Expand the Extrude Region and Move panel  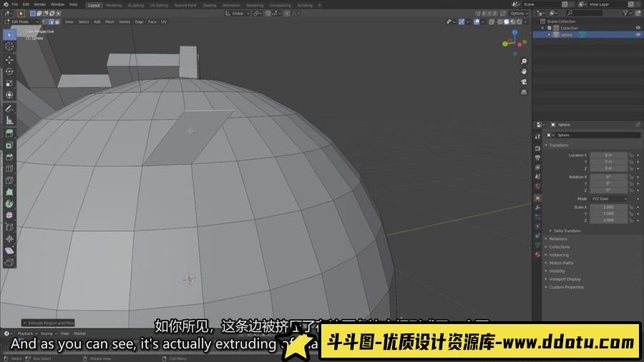click(49, 323)
